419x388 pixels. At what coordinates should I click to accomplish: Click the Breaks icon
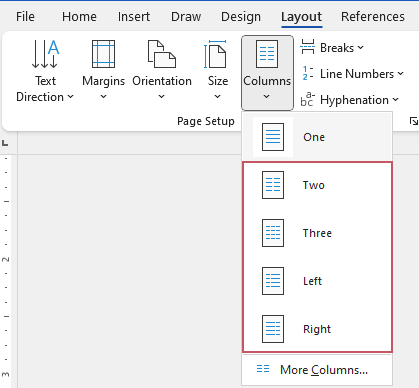coord(307,47)
